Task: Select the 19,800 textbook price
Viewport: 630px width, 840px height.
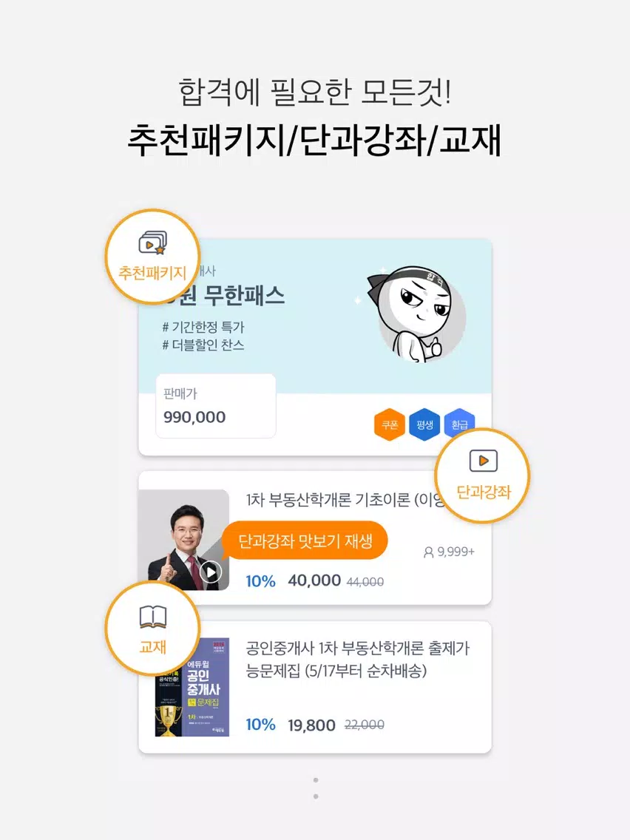Action: [x=312, y=725]
